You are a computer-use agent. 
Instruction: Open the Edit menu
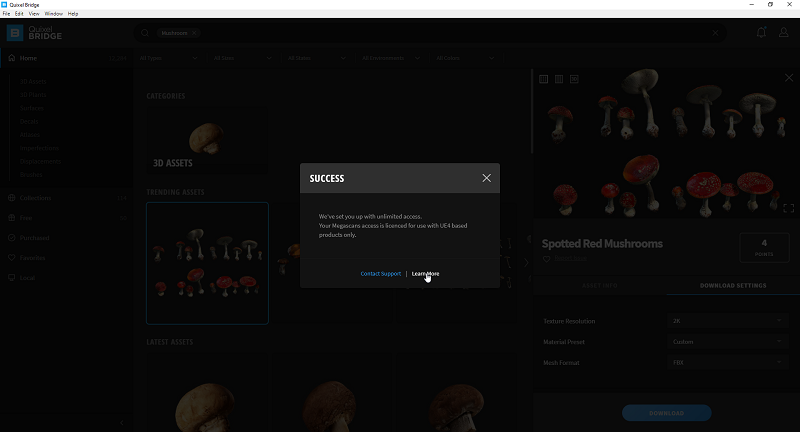[19, 14]
